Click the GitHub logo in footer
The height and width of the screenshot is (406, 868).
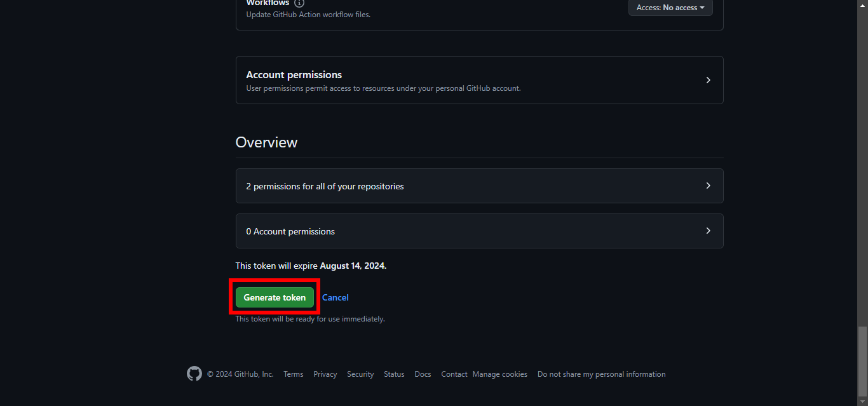click(x=194, y=374)
